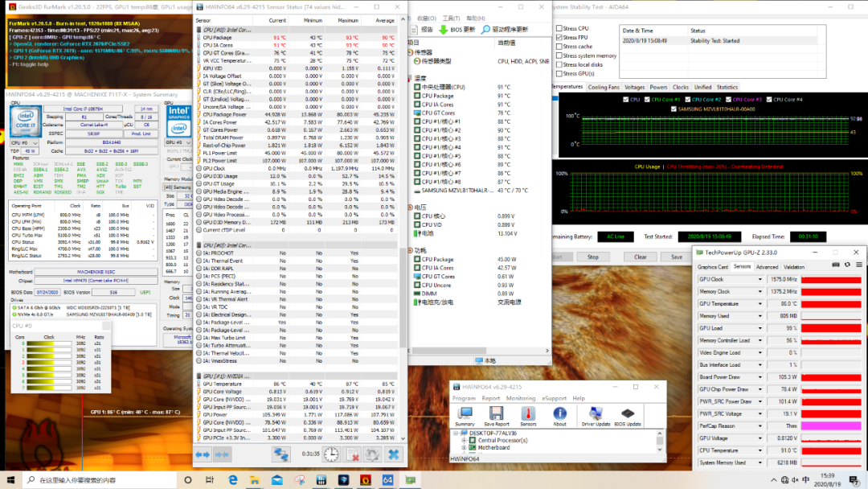Viewport: 868px width, 489px height.
Task: Click the Clear button in stability test
Action: click(640, 257)
